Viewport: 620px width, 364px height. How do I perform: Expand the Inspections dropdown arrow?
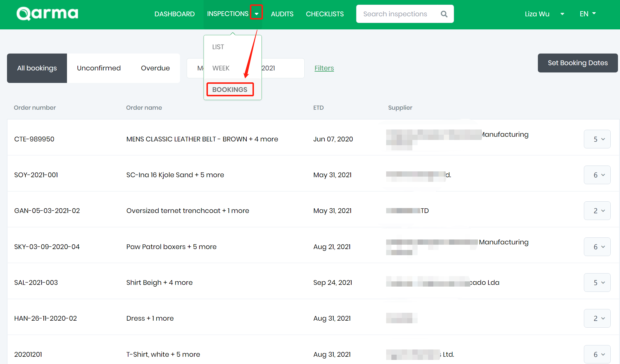click(x=257, y=14)
